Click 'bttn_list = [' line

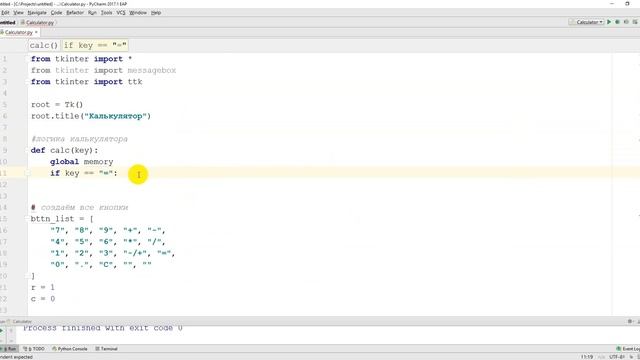62,219
